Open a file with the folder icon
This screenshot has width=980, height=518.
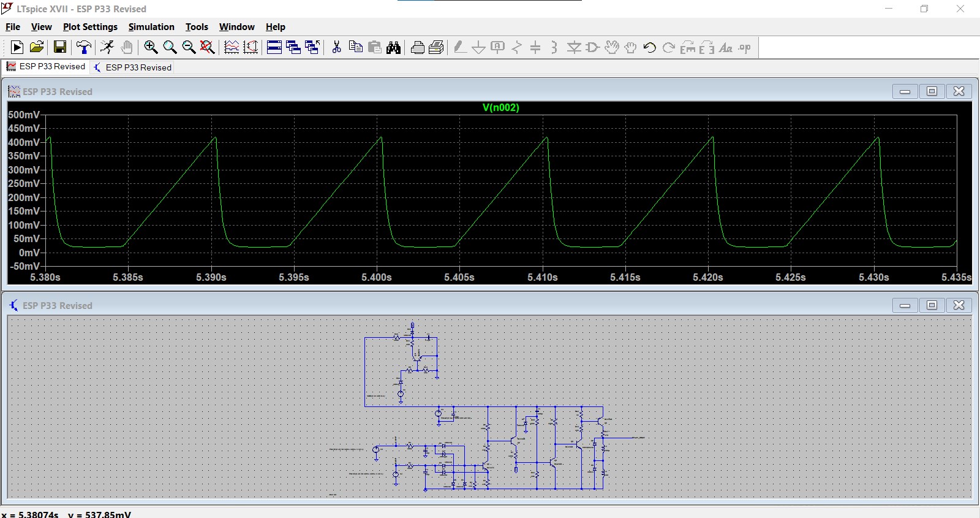click(x=37, y=47)
